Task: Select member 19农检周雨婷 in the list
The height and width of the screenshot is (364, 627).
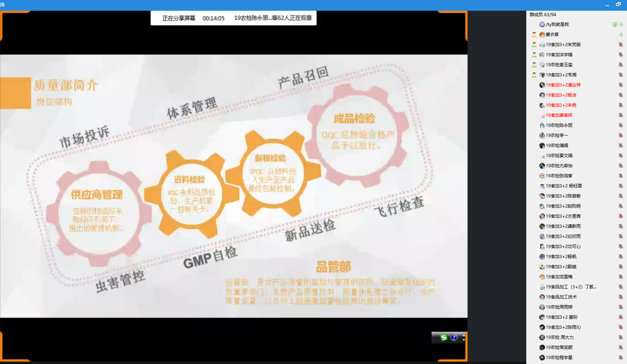Action: pyautogui.click(x=559, y=307)
